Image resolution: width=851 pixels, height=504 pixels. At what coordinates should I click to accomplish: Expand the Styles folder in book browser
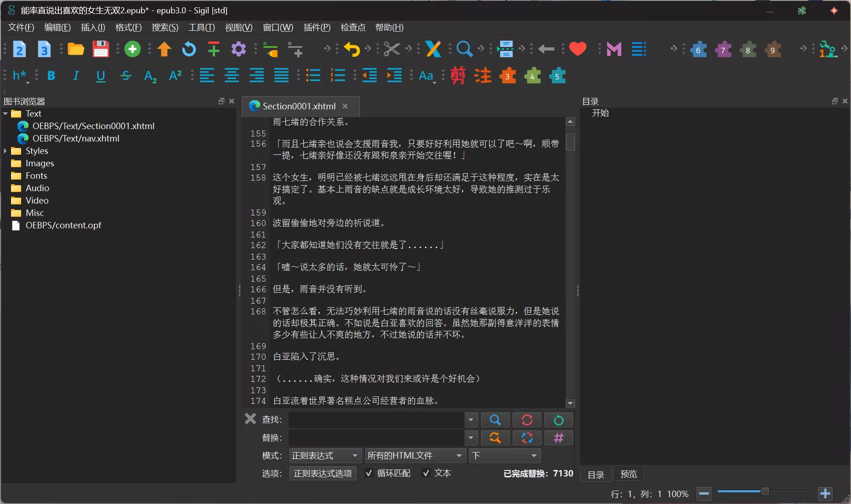[6, 151]
